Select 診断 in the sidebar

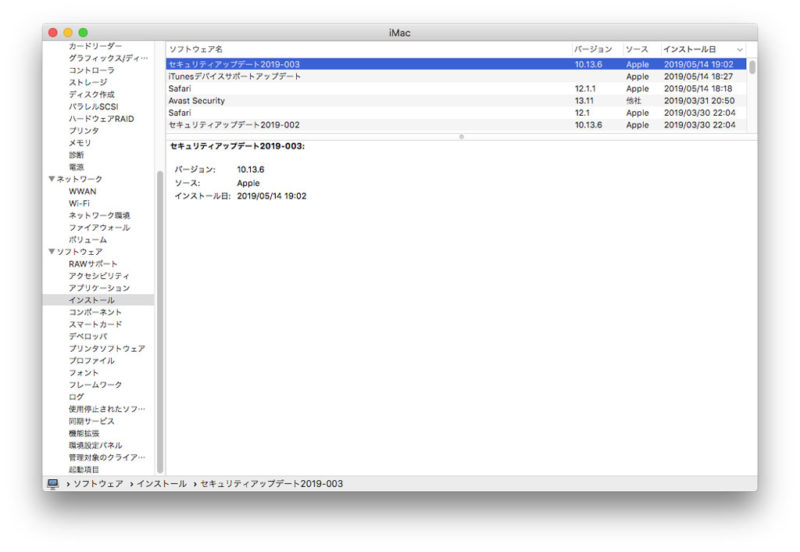(77, 155)
